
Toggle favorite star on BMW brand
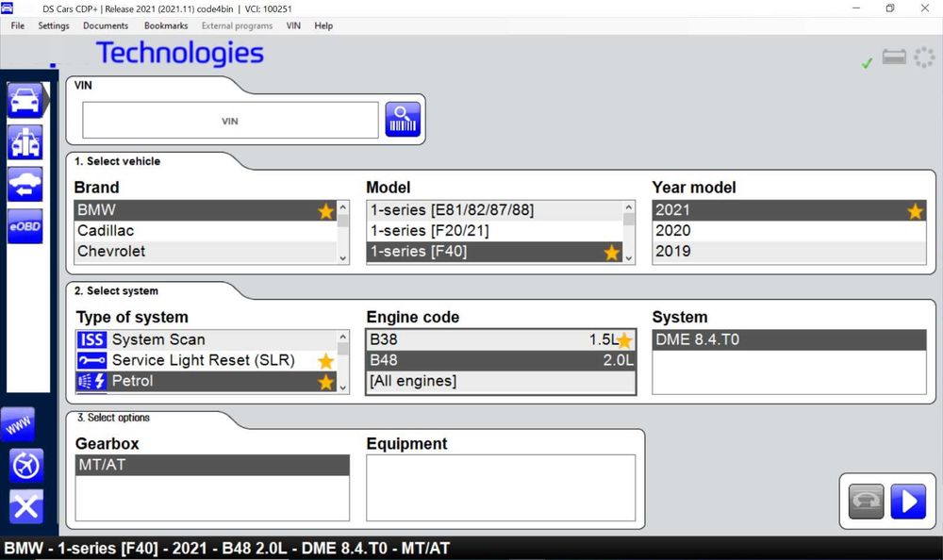click(326, 211)
